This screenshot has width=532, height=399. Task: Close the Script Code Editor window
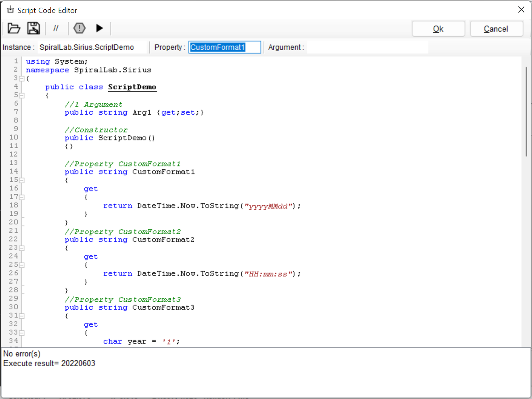tap(521, 10)
